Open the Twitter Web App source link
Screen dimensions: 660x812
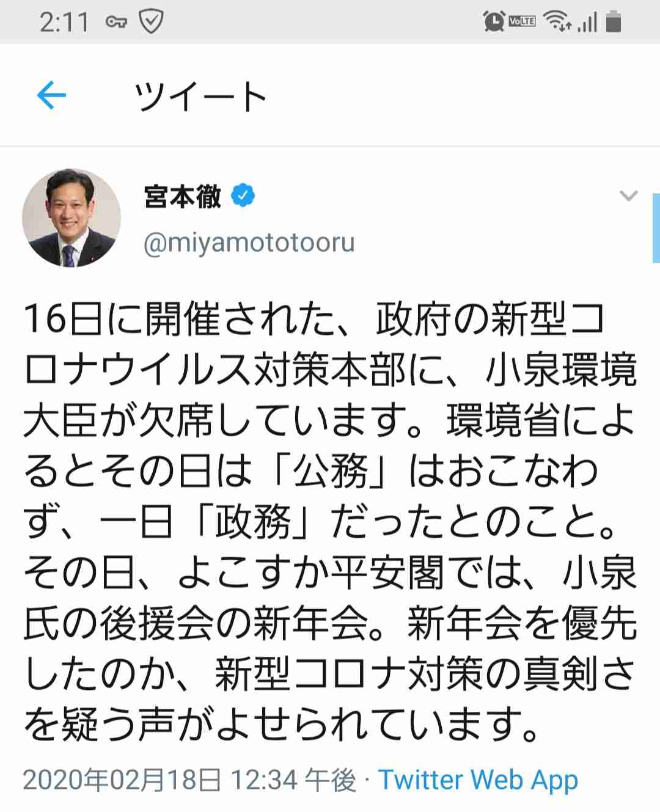[478, 780]
